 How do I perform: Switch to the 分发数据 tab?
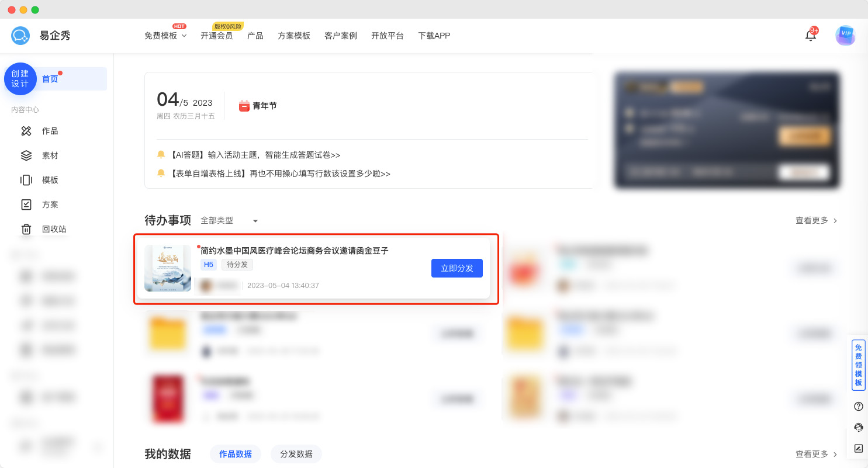tap(296, 454)
